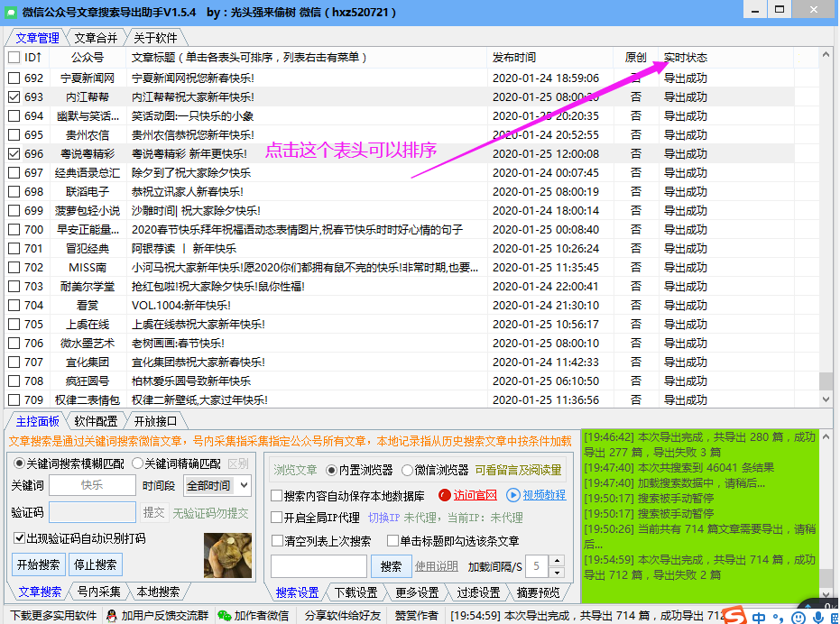Click article title 沙雕时间| 祝大家除夕快乐!
The image size is (840, 624).
click(196, 210)
